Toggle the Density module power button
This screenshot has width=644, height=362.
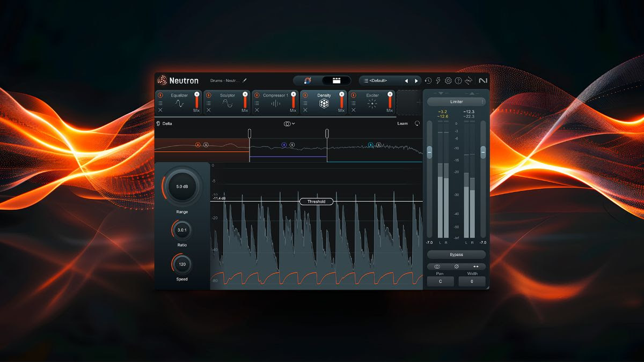(x=305, y=95)
